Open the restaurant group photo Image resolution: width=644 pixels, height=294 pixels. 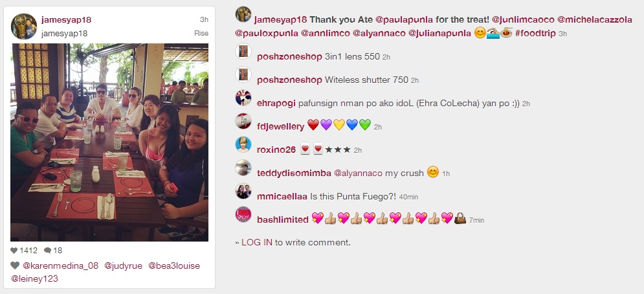tap(109, 142)
